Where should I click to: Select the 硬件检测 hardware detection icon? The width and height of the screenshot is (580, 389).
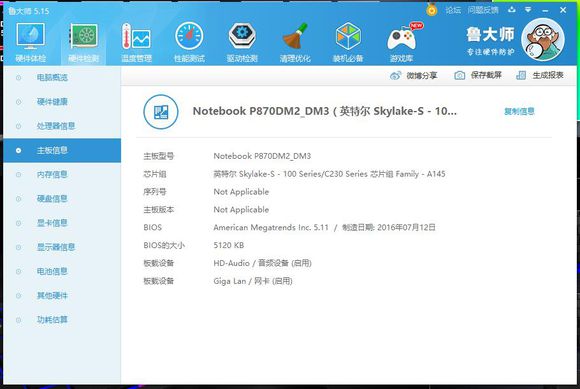(84, 42)
